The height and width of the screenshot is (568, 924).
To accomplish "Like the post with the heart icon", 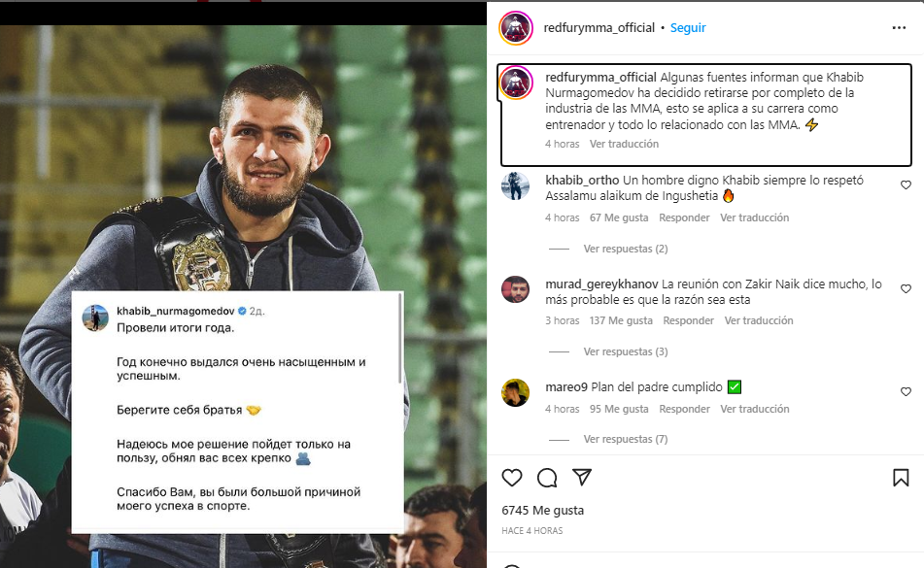I will pos(512,478).
